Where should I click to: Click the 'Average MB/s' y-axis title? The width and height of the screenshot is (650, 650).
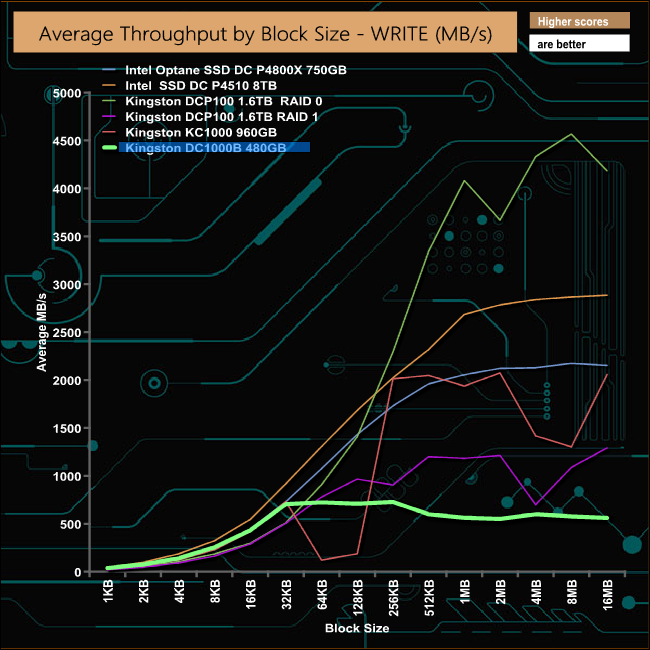point(41,332)
